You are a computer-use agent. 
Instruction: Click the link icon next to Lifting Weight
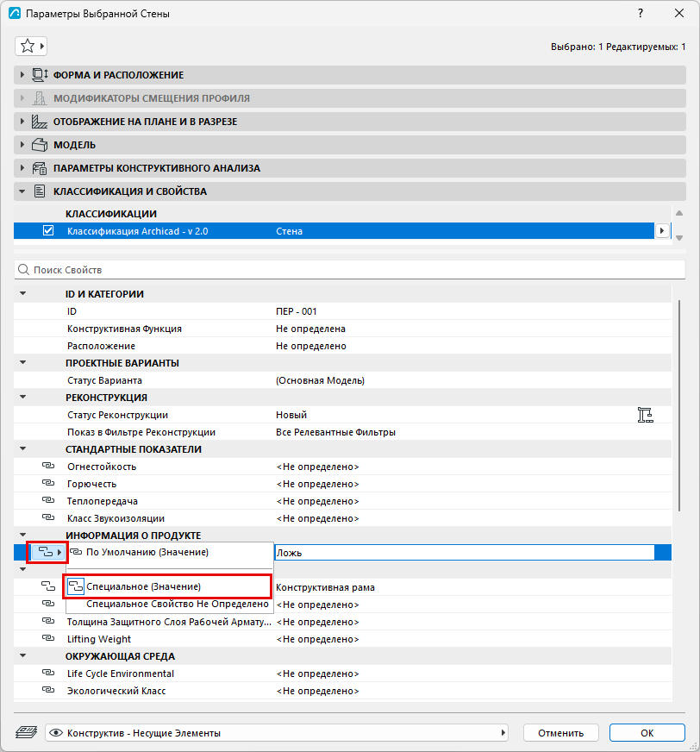[x=48, y=638]
